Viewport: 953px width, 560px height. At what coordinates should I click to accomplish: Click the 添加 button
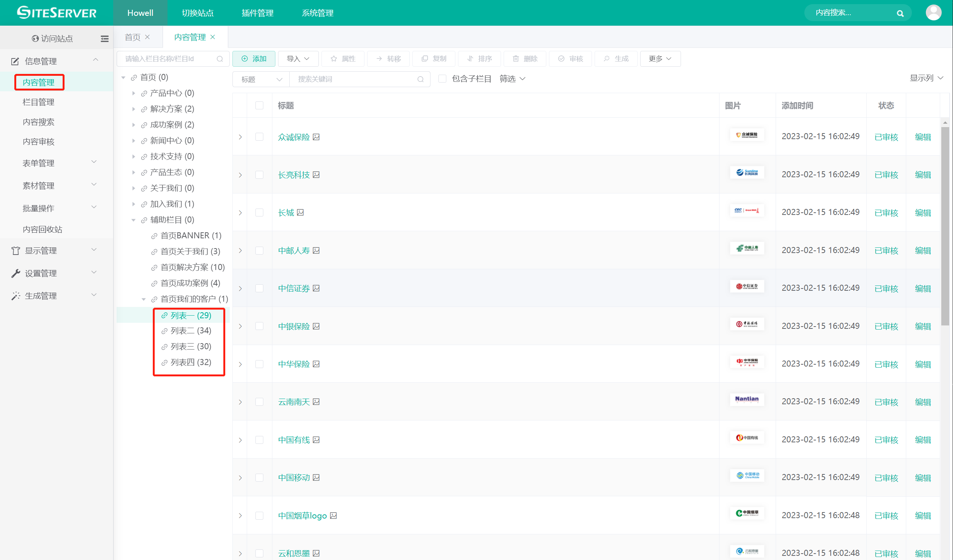pos(254,59)
